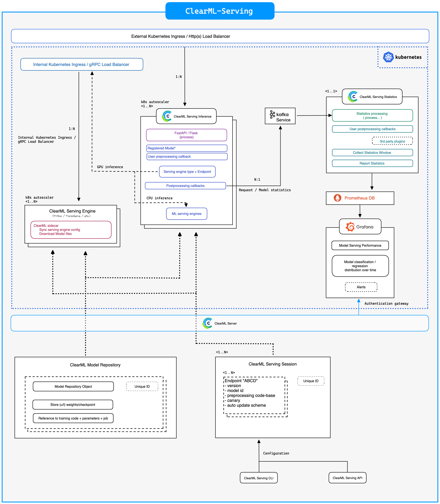Select the Model Repository Object box

[x=73, y=386]
